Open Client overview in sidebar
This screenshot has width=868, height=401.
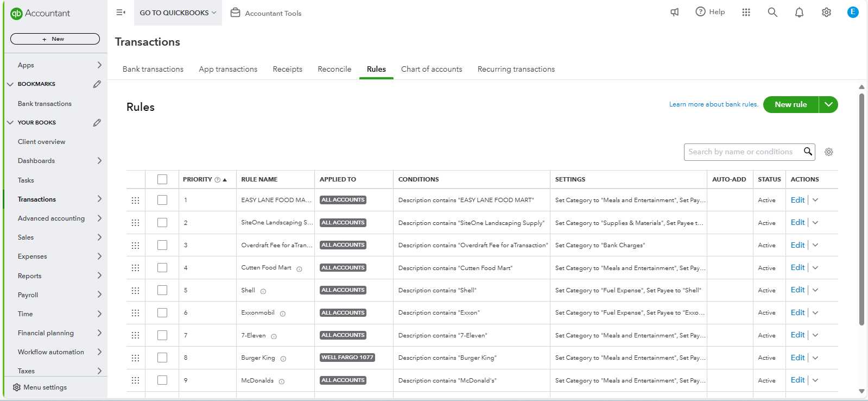[41, 142]
